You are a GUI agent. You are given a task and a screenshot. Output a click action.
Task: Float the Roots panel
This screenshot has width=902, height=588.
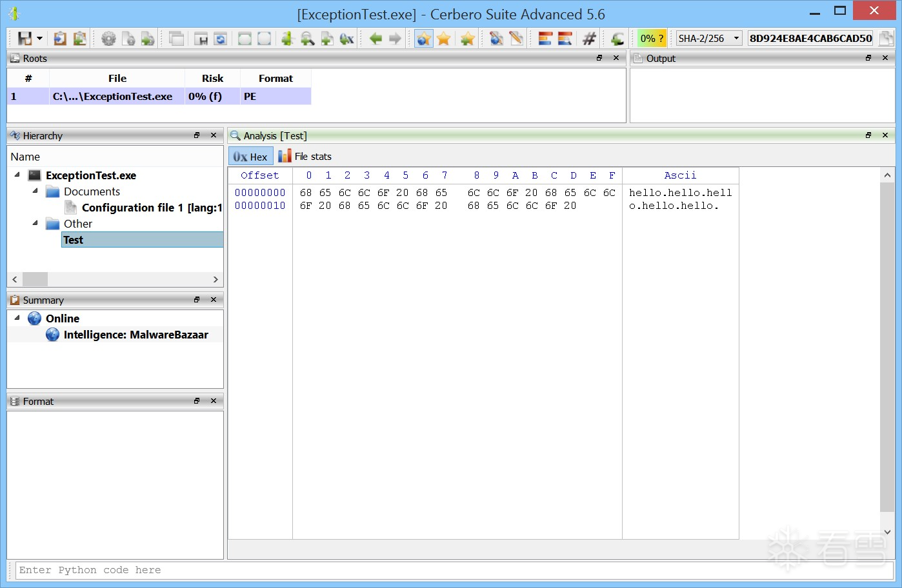599,58
